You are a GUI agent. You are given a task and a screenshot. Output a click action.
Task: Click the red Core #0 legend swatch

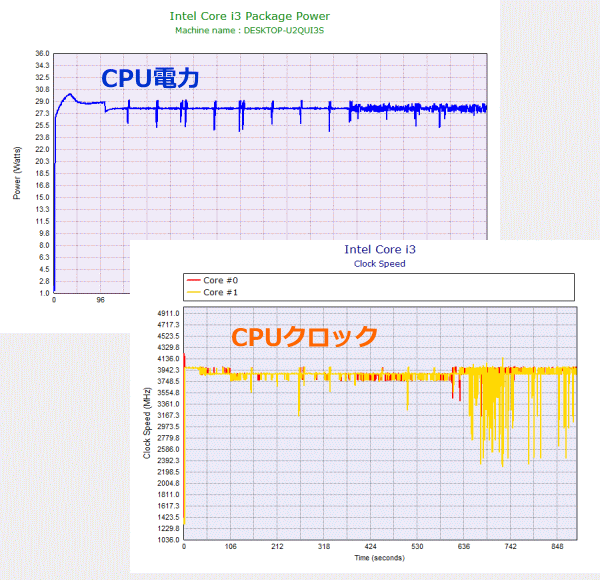click(x=194, y=280)
